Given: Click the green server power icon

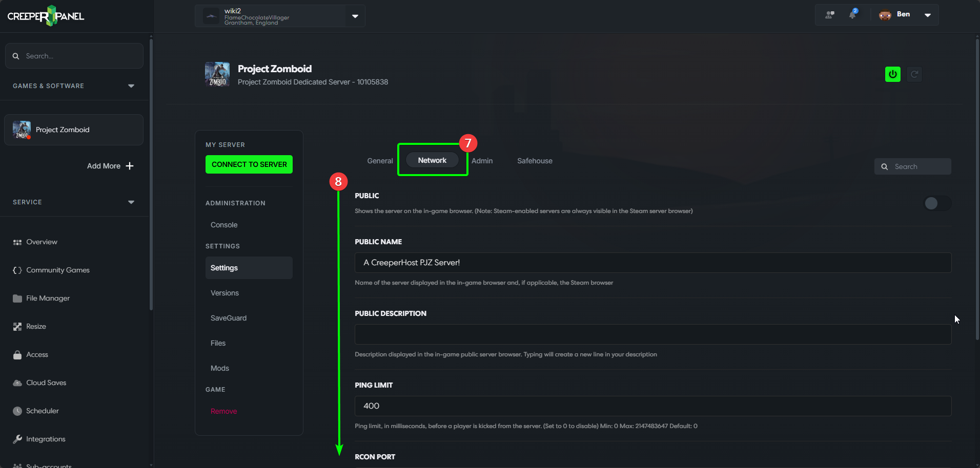Looking at the screenshot, I should click(x=892, y=74).
